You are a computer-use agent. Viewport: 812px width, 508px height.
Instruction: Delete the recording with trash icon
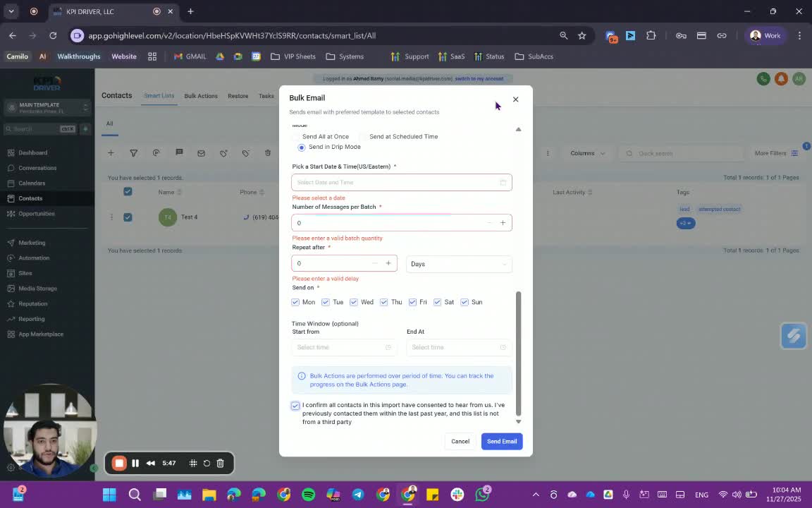220,464
